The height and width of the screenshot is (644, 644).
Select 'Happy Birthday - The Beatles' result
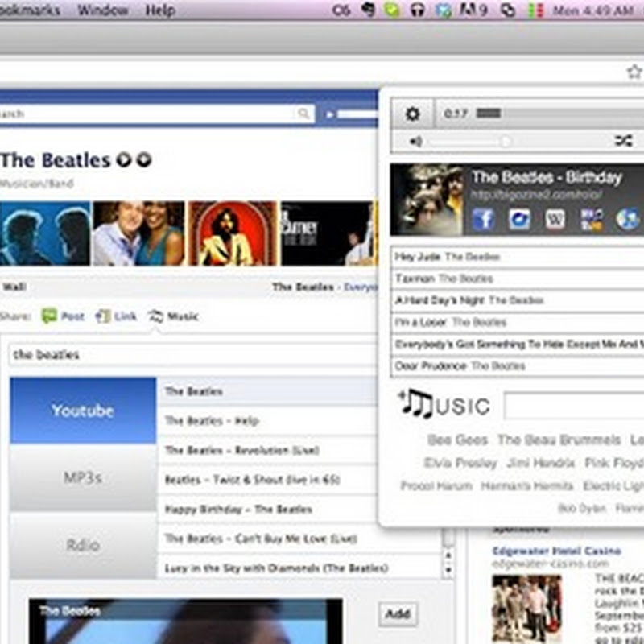[267, 510]
